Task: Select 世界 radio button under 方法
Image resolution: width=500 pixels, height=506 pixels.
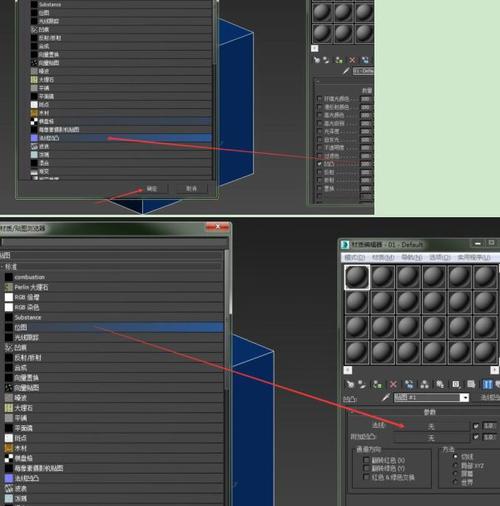Action: tap(455, 482)
